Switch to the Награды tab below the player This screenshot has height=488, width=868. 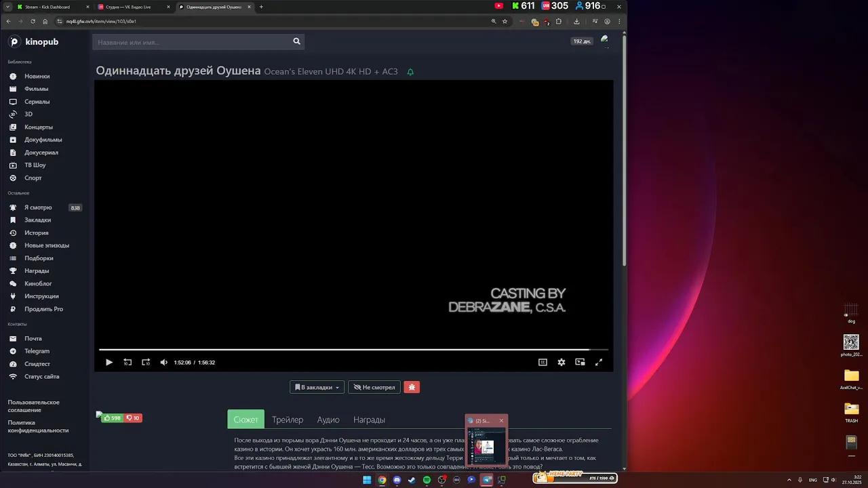369,420
